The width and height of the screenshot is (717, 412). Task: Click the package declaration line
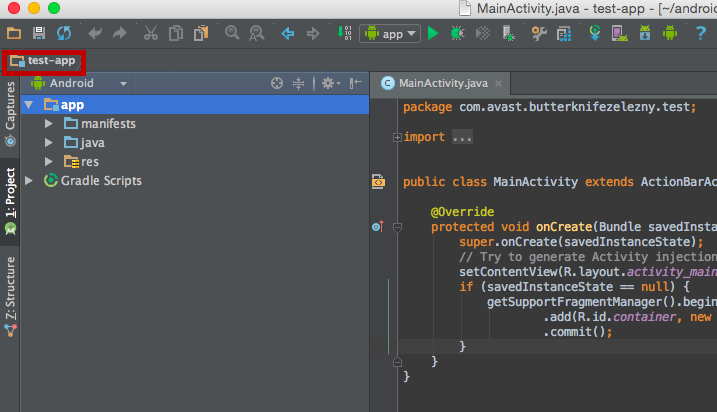pos(549,107)
